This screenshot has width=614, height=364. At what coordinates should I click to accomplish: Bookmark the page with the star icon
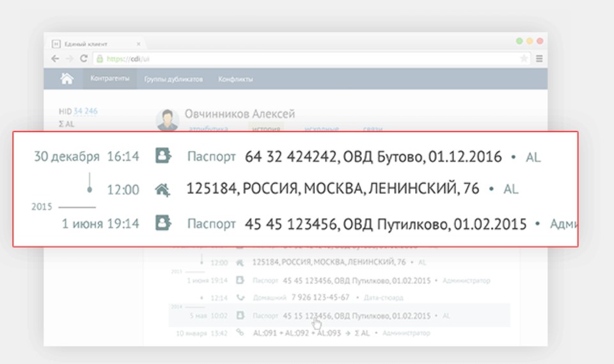524,59
